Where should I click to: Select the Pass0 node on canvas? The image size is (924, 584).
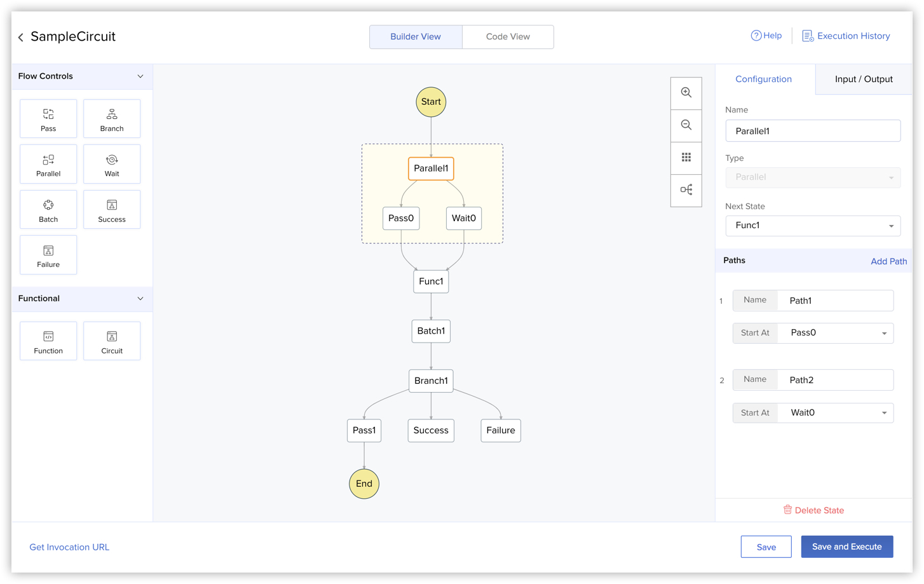coord(401,218)
